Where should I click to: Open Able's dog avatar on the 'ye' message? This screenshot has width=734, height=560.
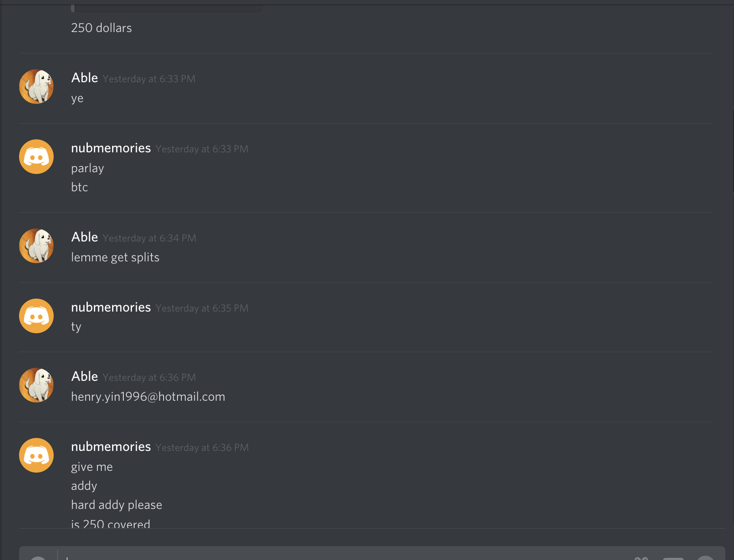36,87
